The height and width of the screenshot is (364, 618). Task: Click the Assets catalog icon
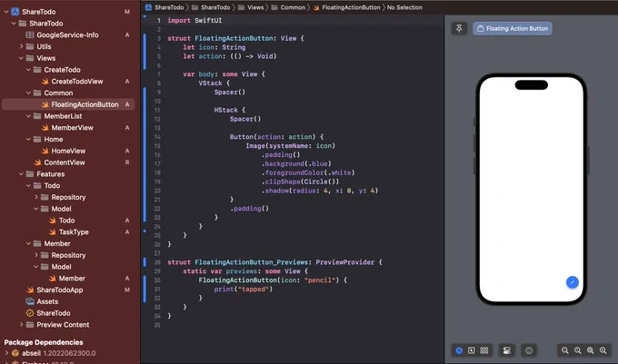tap(30, 302)
